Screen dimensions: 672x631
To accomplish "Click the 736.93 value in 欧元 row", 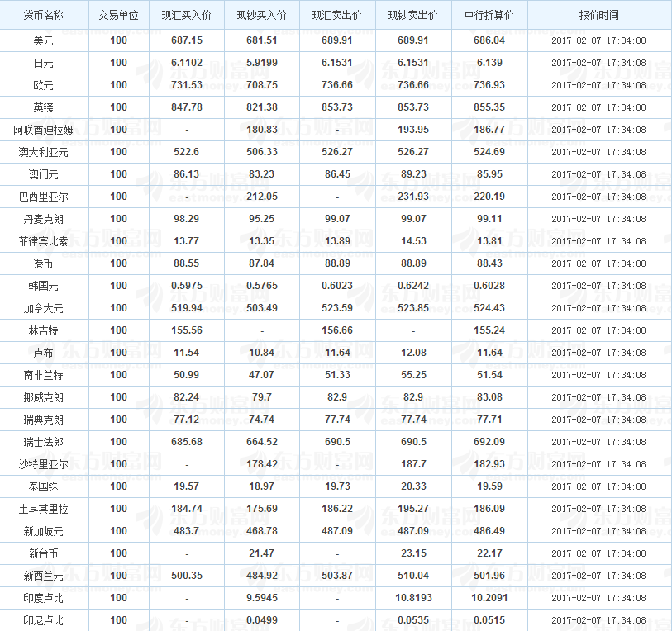I will click(x=489, y=85).
